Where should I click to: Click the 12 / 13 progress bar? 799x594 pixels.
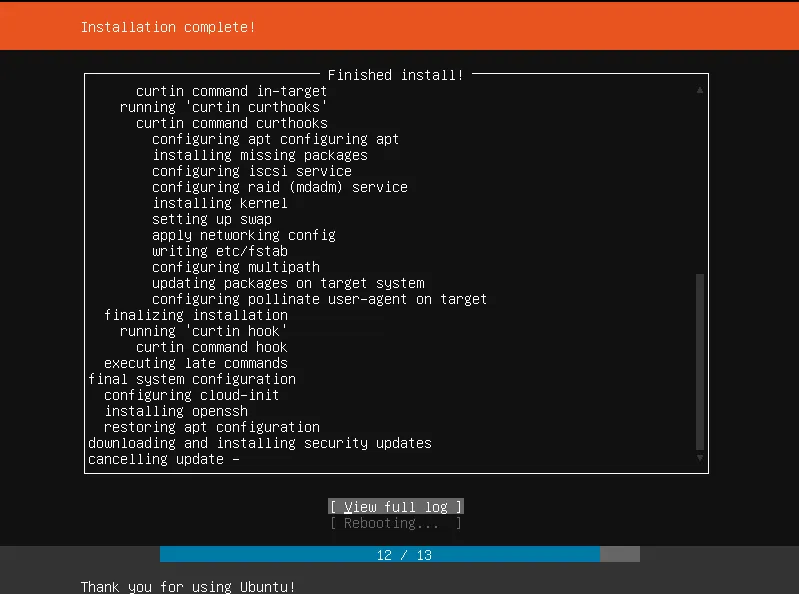tap(380, 555)
